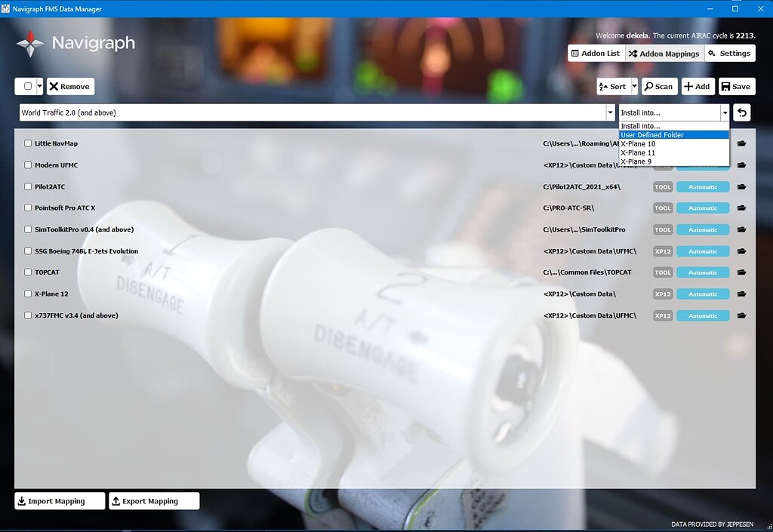
Task: Click the revert arrow icon beside Install into
Action: (741, 112)
